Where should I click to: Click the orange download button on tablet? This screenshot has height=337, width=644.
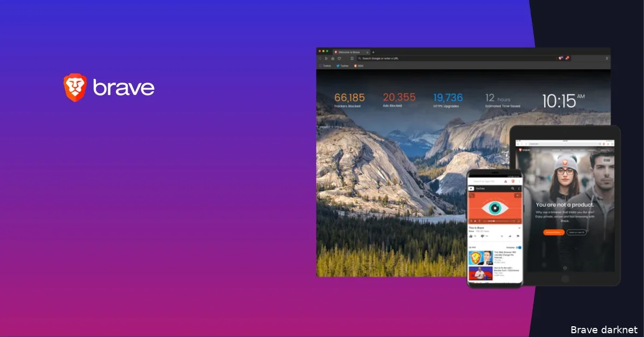(553, 232)
